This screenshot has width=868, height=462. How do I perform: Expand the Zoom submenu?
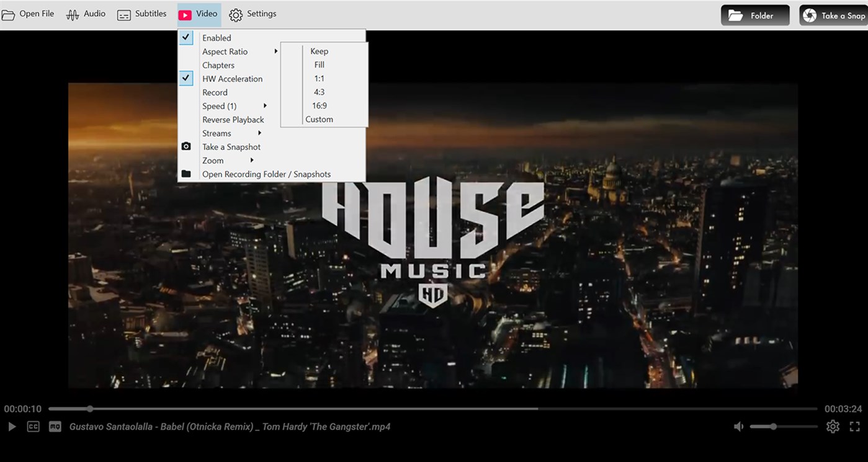tap(213, 160)
